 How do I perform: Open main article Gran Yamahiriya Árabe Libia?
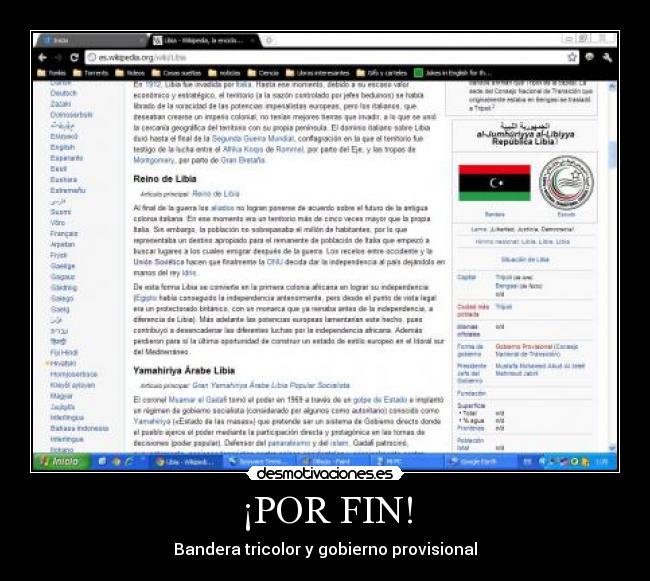(x=271, y=385)
